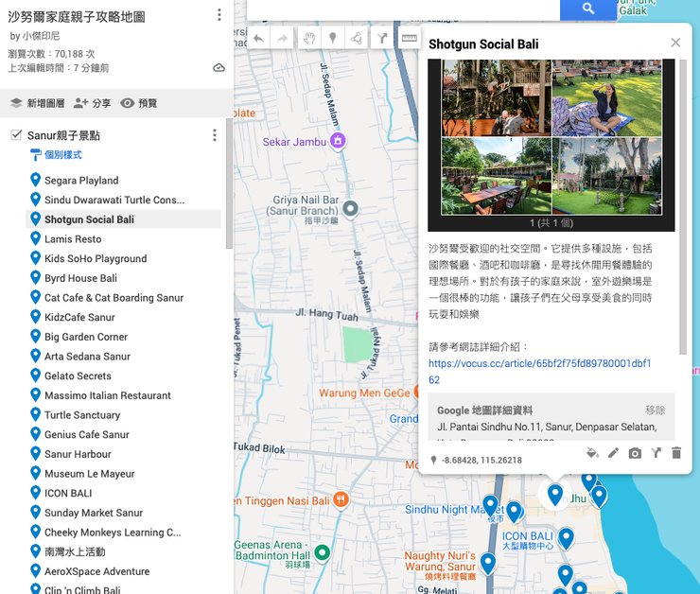Select Segara Playland in the layer list
700x594 pixels.
(123, 181)
